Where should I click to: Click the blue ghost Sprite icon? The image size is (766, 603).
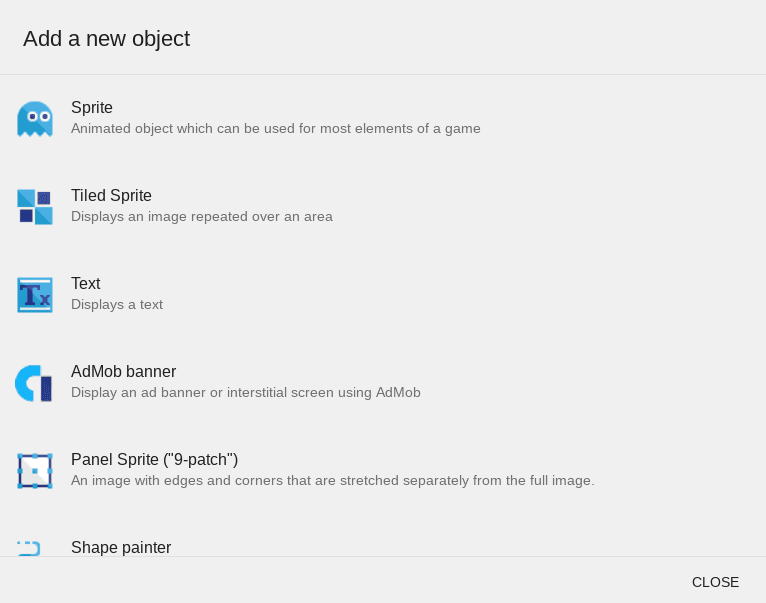click(34, 118)
